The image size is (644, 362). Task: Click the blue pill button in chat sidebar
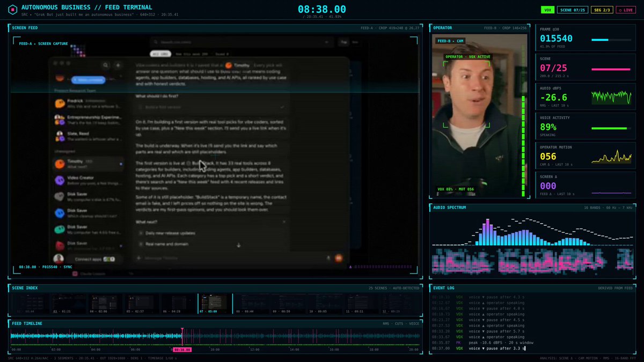point(87,80)
